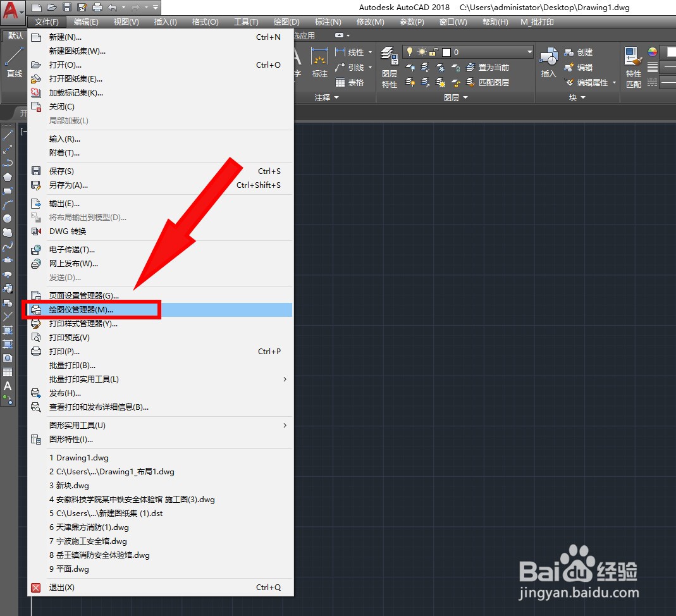Open the layer name dropdown list
The image size is (676, 616).
[529, 52]
